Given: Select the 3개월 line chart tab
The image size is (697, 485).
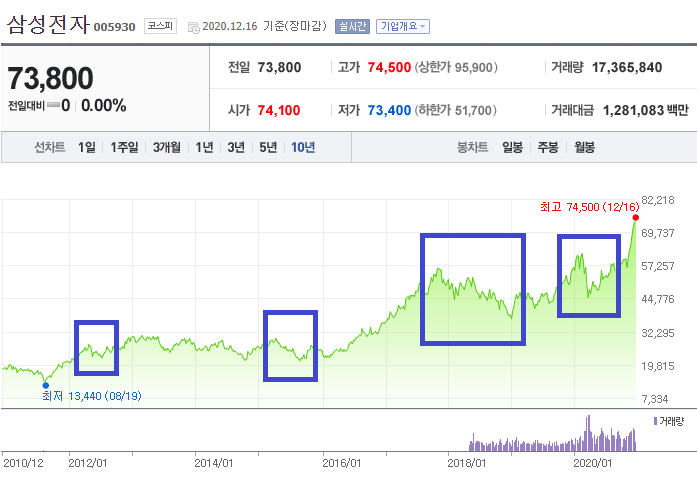Looking at the screenshot, I should 167,147.
